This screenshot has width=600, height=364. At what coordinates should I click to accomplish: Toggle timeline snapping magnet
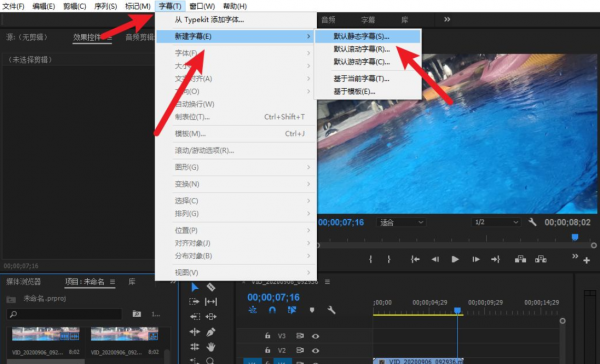coord(272,310)
